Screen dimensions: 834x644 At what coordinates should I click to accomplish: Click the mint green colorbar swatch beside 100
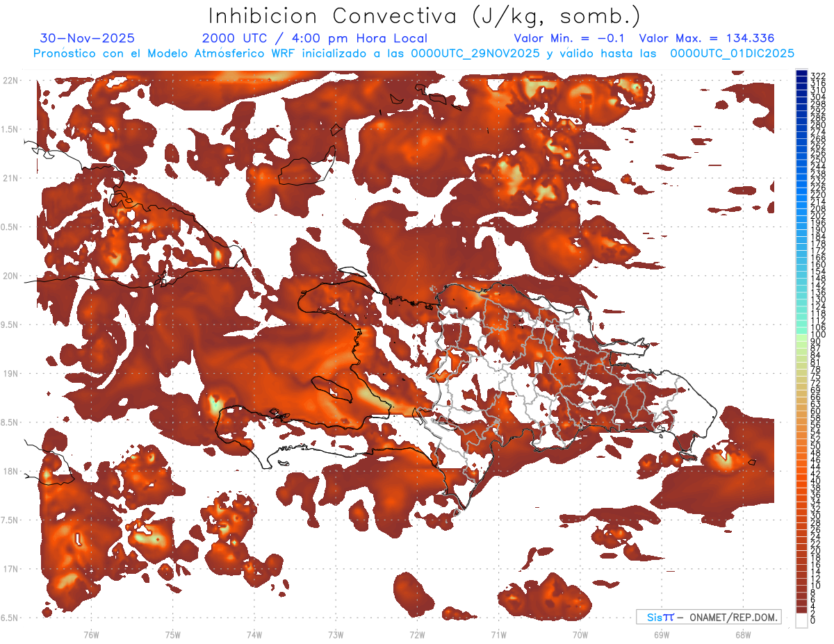(802, 329)
